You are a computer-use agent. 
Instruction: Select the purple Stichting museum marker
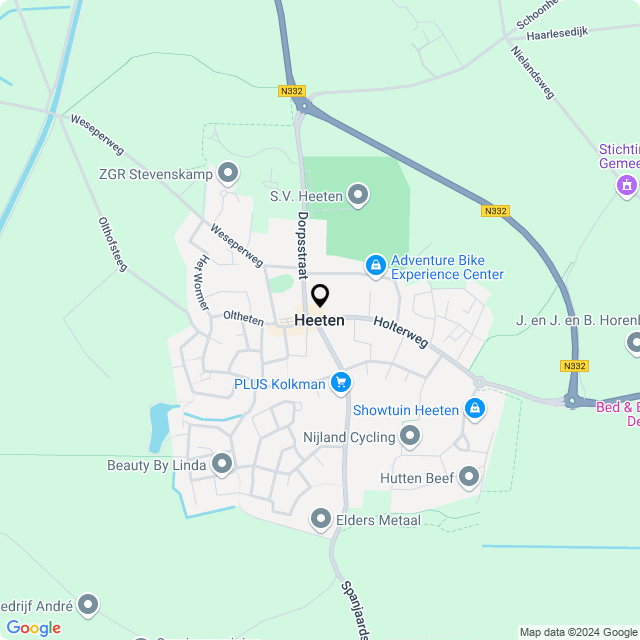coord(627,187)
